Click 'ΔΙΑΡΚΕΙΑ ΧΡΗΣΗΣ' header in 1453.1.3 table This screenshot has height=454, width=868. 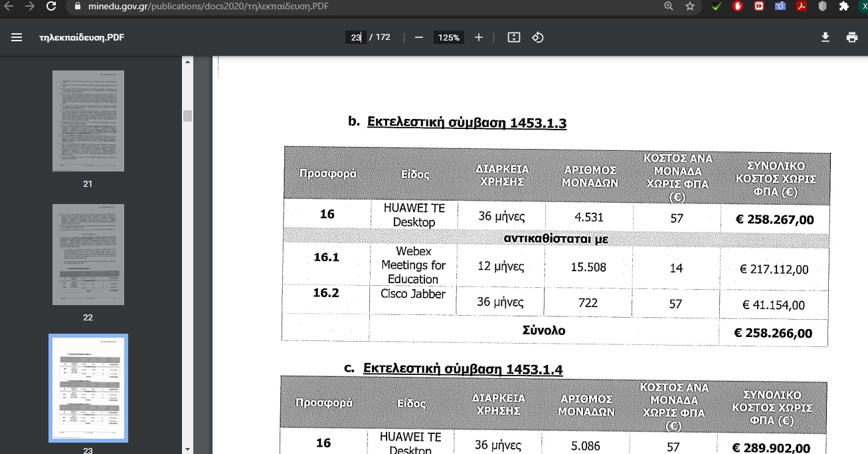502,174
